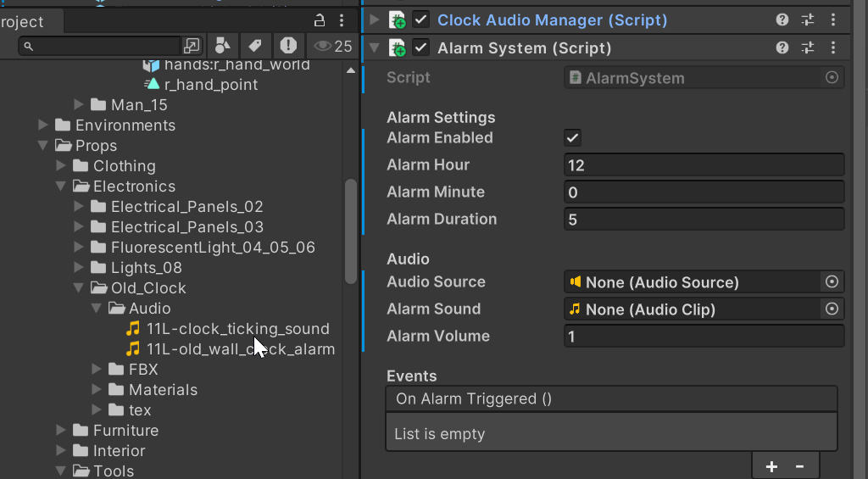Expand the Electrical_Panels_02 folder

pyautogui.click(x=79, y=206)
